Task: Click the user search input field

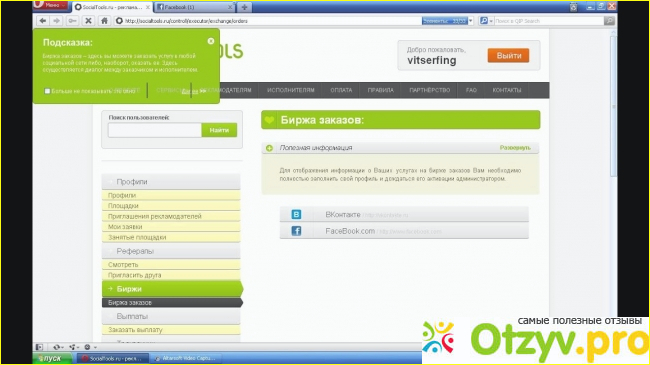Action: (155, 130)
